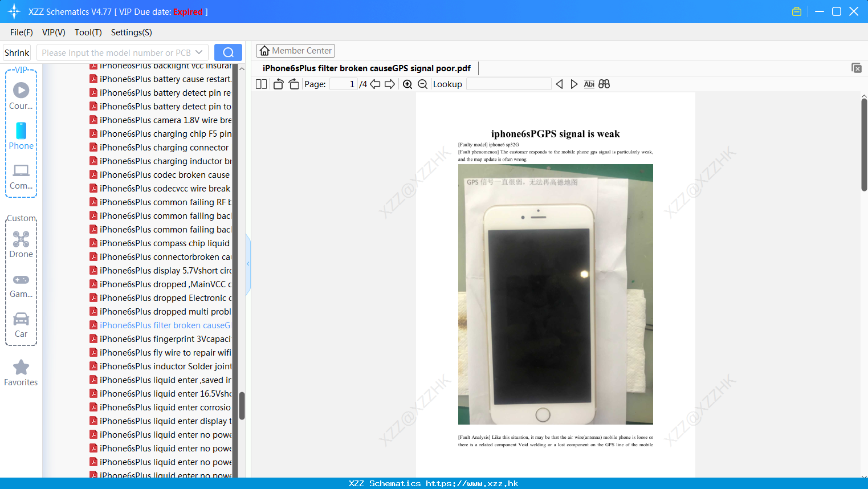Screen dimensions: 868x489
Task: Click the Lookup text field
Action: (508, 84)
